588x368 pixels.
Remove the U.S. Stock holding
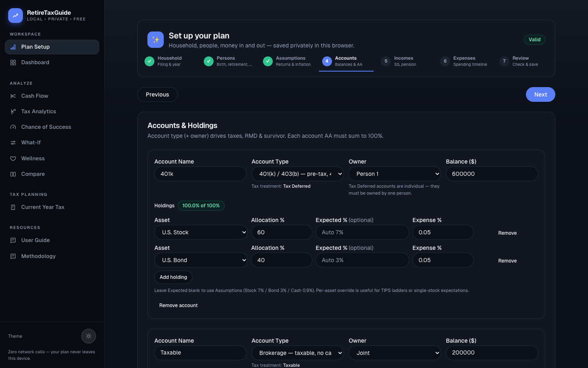tap(508, 233)
